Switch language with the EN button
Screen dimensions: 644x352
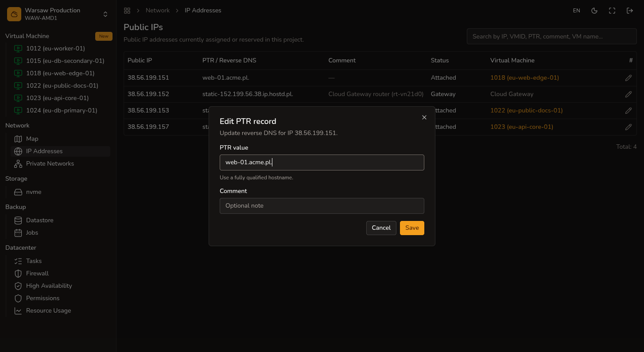pos(577,11)
